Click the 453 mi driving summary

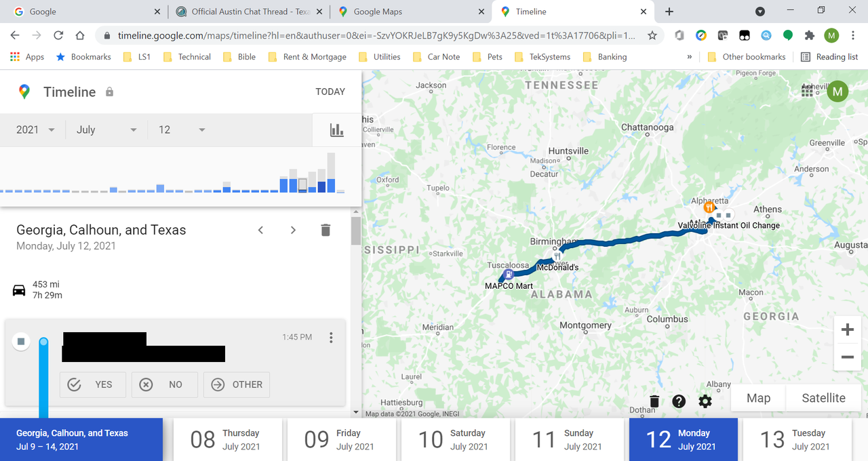[47, 289]
